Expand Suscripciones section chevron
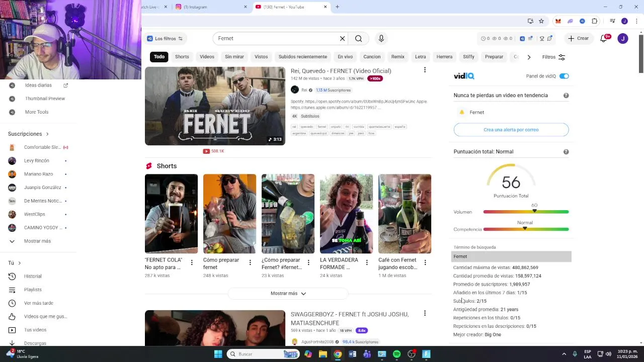This screenshot has height=362, width=644. [47, 134]
